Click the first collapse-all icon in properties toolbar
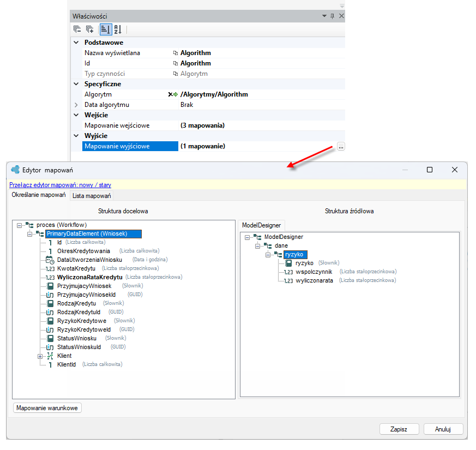Image resolution: width=476 pixels, height=450 pixels. tap(77, 29)
